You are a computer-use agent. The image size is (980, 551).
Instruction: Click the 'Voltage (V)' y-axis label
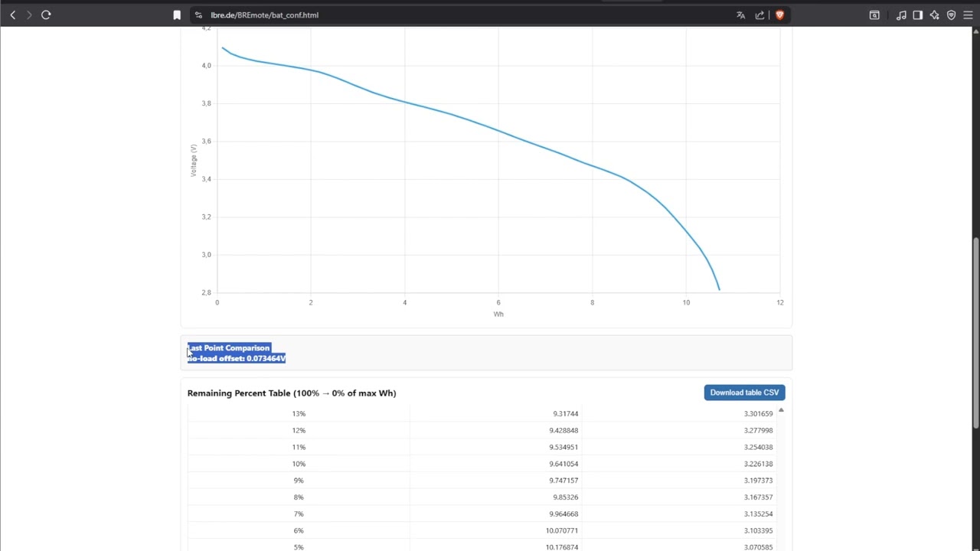tap(194, 161)
